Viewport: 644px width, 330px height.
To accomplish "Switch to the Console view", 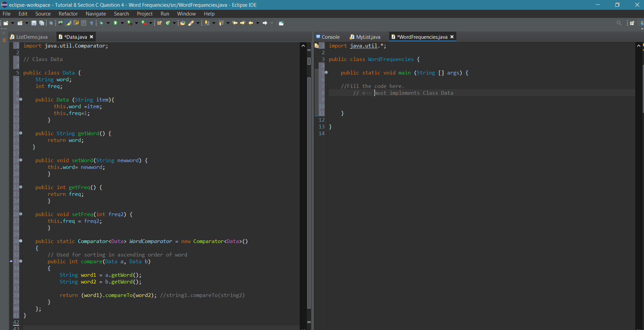I will click(329, 37).
